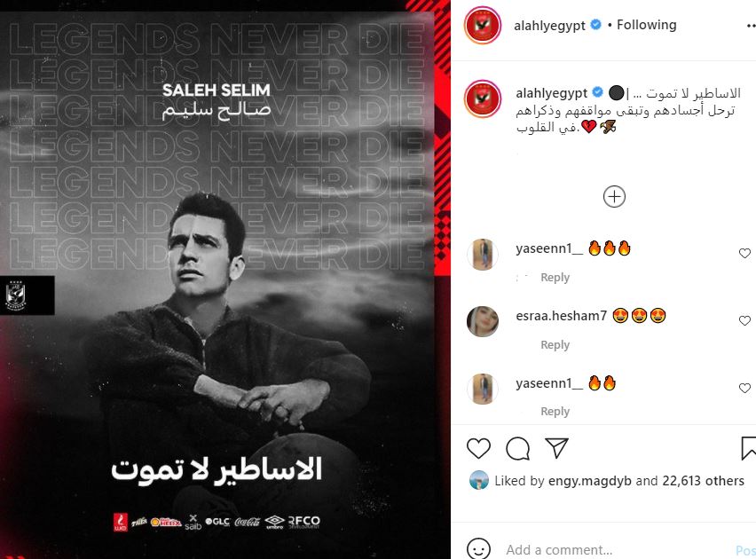Open emoji picker smiley icon

point(478,549)
